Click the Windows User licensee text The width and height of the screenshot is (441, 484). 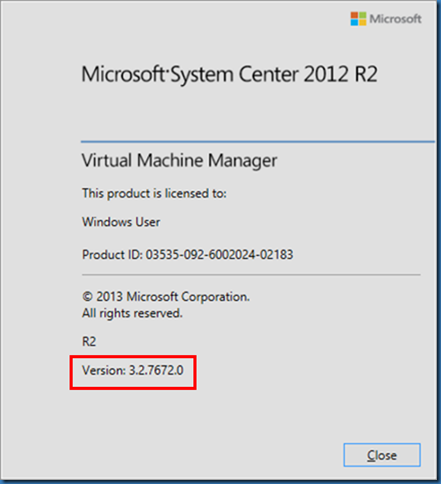(x=121, y=222)
